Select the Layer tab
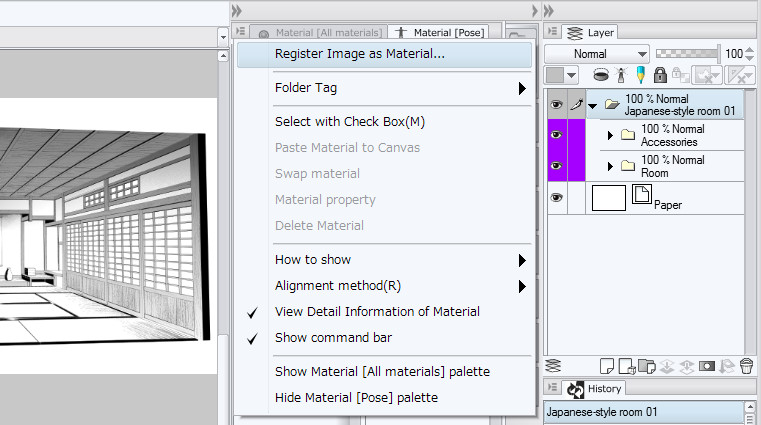761x425 pixels. 590,32
